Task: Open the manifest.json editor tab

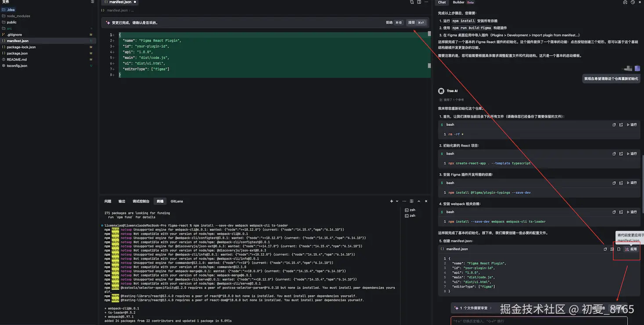Action: click(x=120, y=2)
